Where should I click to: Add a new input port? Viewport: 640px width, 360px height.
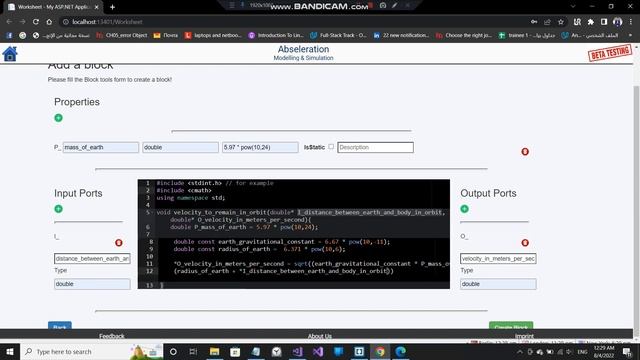58,209
